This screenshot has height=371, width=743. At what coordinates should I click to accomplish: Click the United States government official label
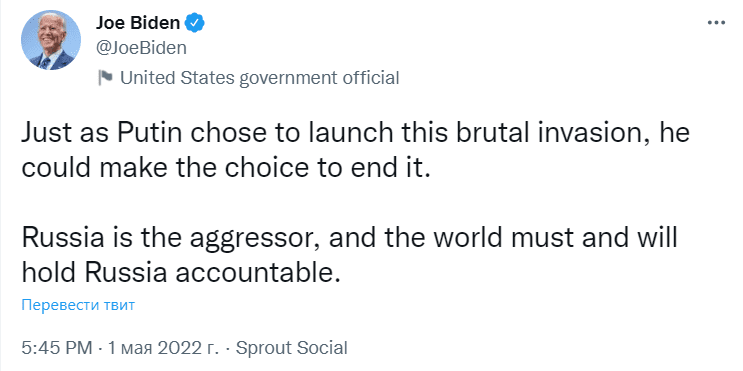(260, 78)
